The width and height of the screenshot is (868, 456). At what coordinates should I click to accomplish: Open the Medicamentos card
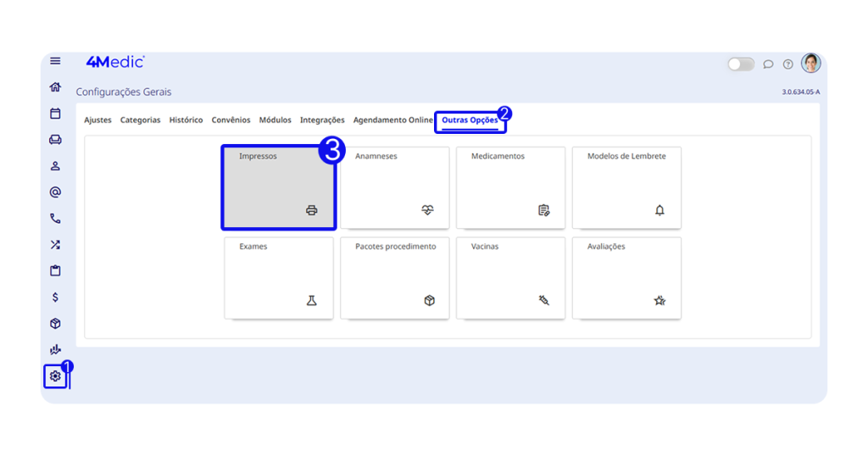tap(510, 187)
